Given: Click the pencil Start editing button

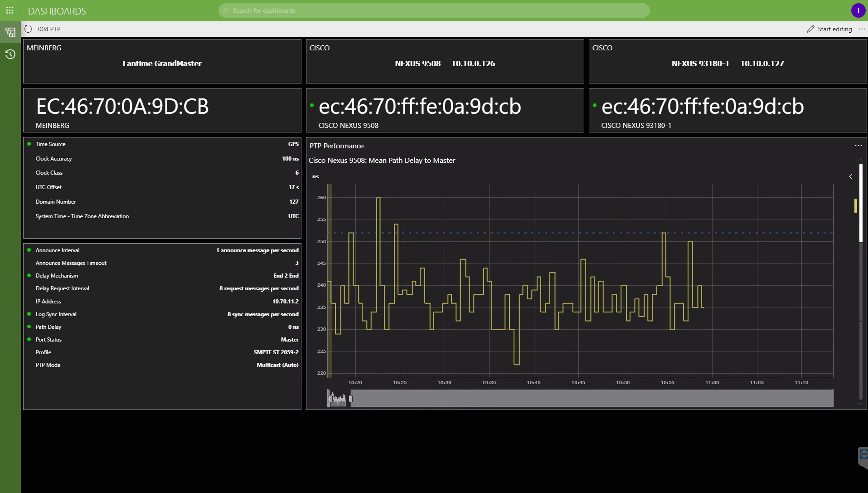Looking at the screenshot, I should (x=829, y=29).
